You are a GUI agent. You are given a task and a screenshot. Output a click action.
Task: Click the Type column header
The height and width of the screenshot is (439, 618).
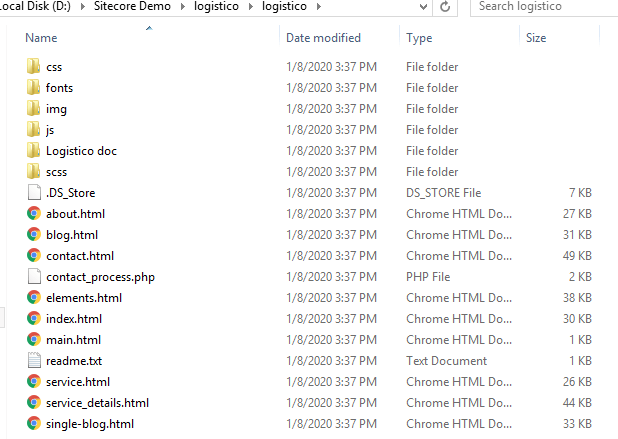[419, 38]
